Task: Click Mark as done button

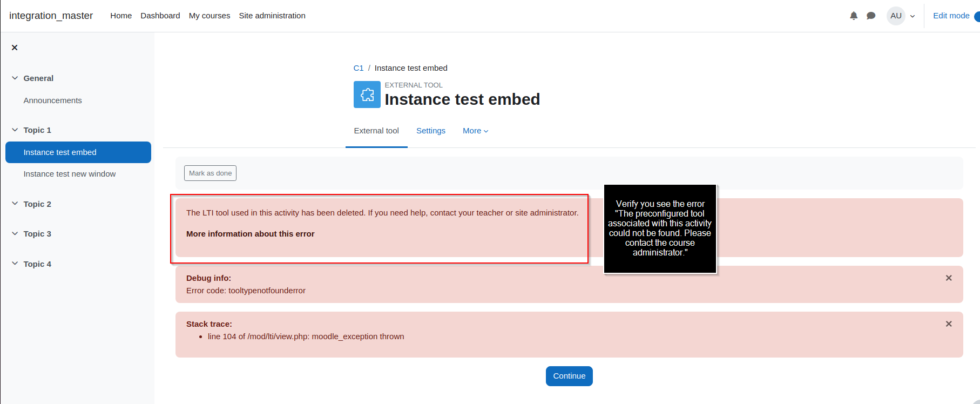Action: click(x=210, y=173)
